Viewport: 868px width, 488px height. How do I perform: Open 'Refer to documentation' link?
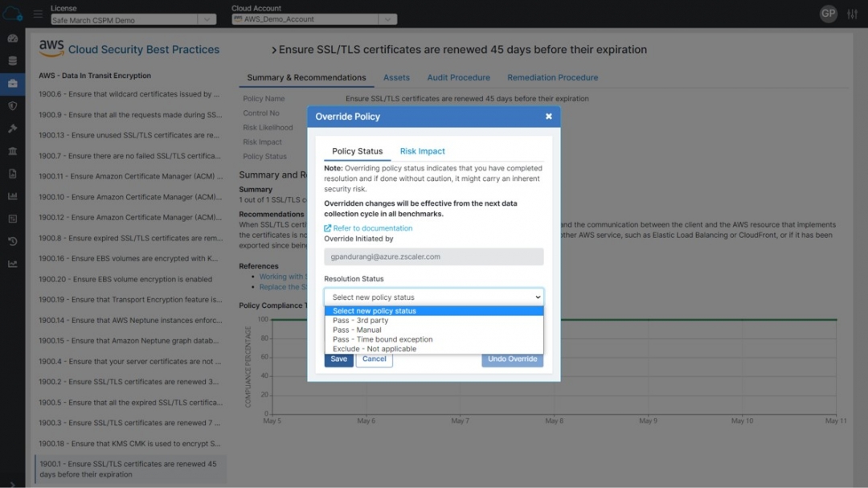pos(372,228)
